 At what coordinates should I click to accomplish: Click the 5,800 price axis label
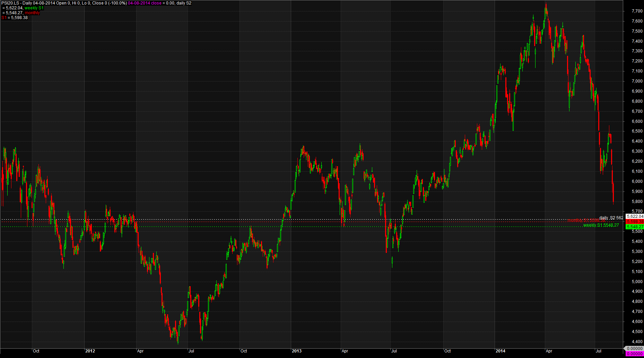pos(637,202)
